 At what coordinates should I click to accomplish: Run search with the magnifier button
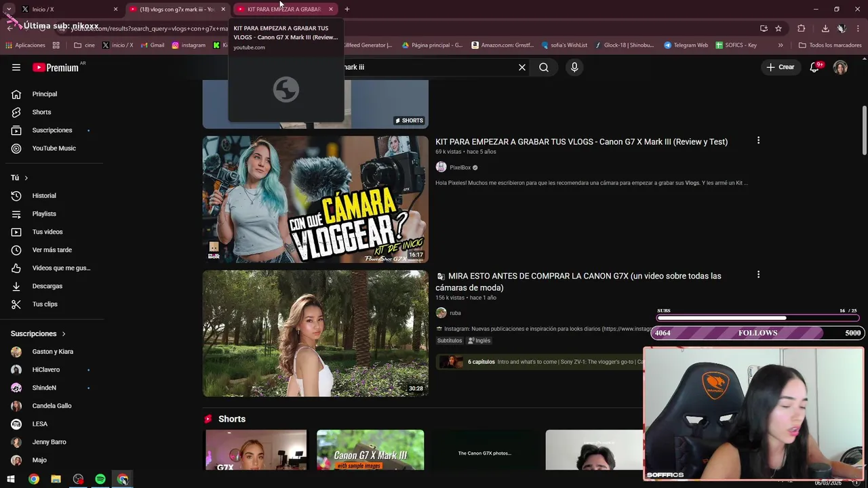point(544,67)
